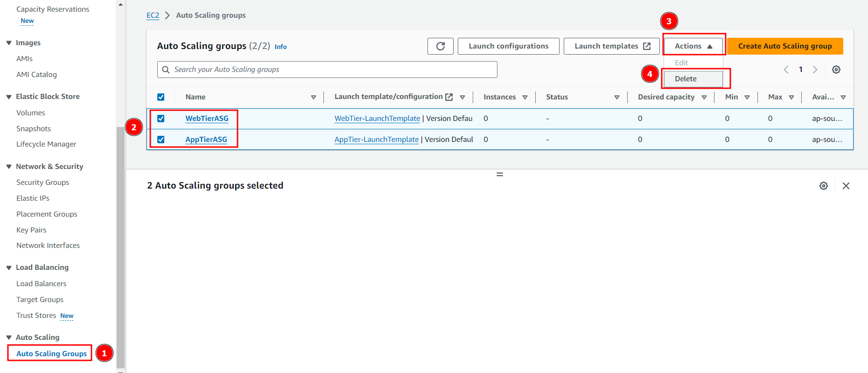Sort by Availability zones column arrow
The width and height of the screenshot is (868, 373).
click(843, 97)
